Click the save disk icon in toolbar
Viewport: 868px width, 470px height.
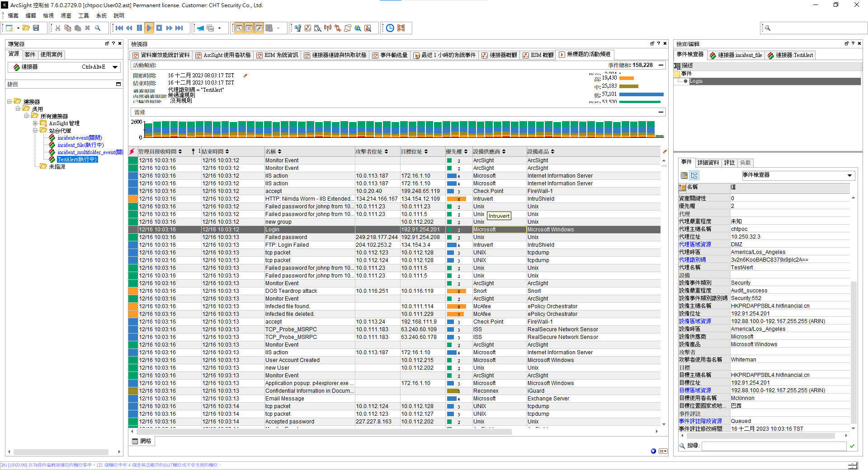coord(36,28)
